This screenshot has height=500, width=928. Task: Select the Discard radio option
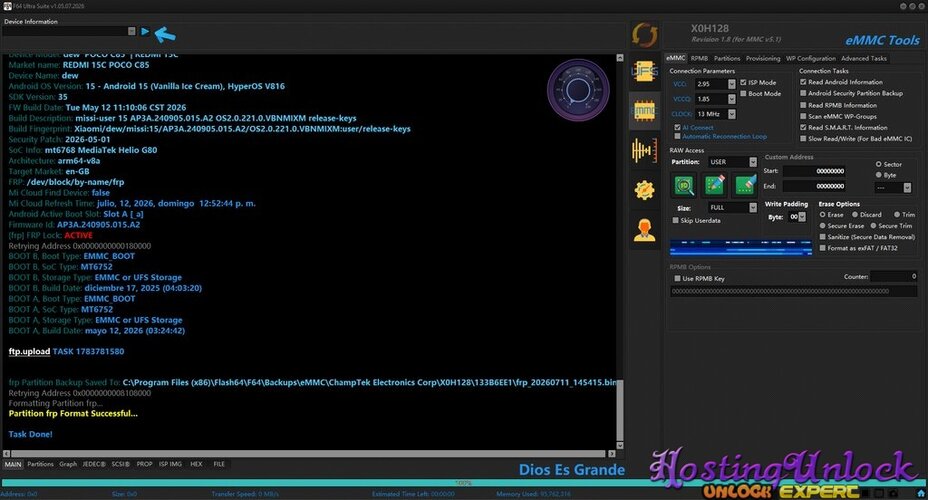tap(855, 214)
